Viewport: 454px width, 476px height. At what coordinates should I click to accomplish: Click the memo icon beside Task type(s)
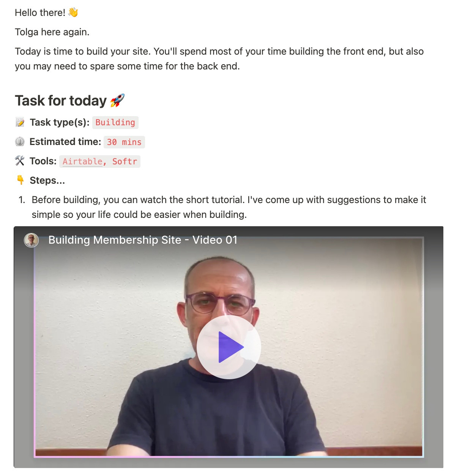click(x=20, y=122)
